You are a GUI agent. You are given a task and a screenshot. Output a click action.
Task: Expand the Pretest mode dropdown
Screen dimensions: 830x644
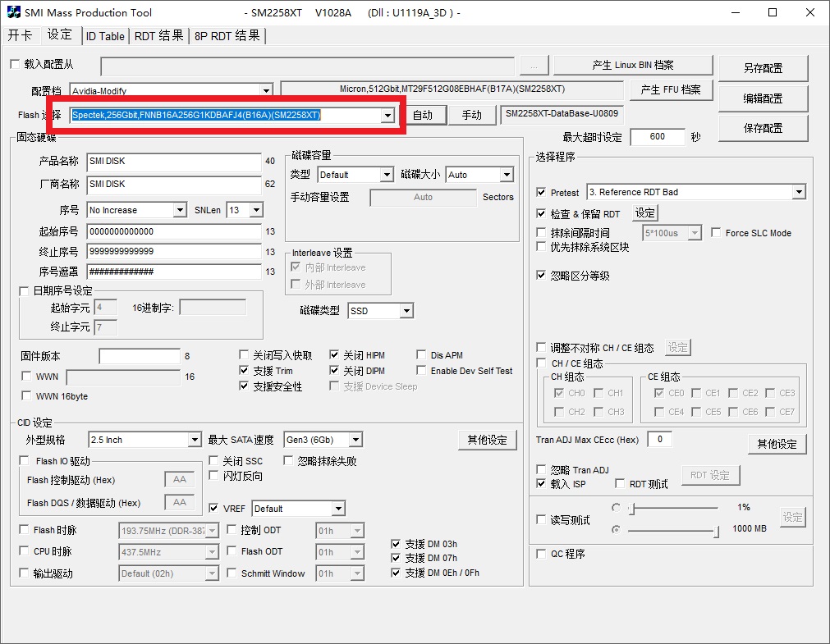798,193
